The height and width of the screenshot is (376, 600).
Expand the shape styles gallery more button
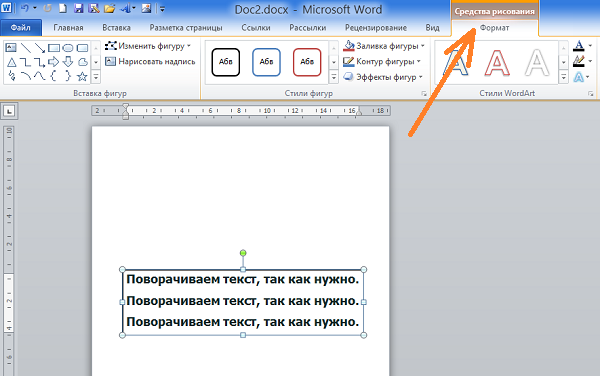[x=333, y=77]
